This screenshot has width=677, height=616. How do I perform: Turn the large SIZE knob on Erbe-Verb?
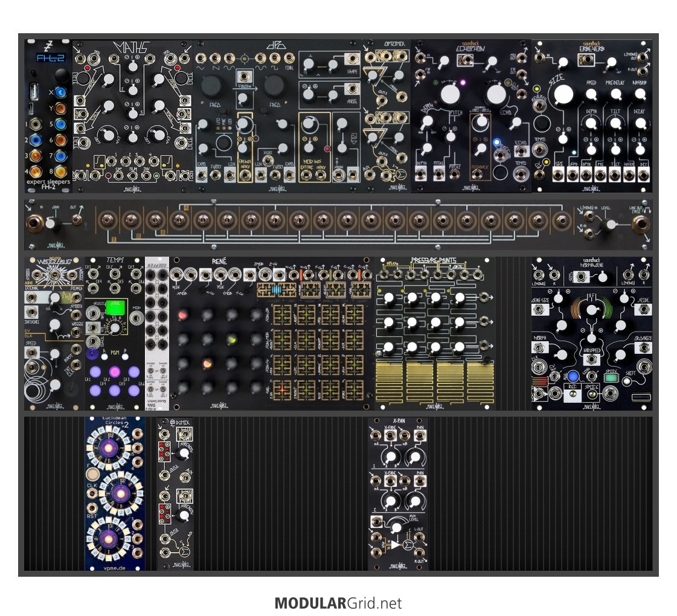563,95
